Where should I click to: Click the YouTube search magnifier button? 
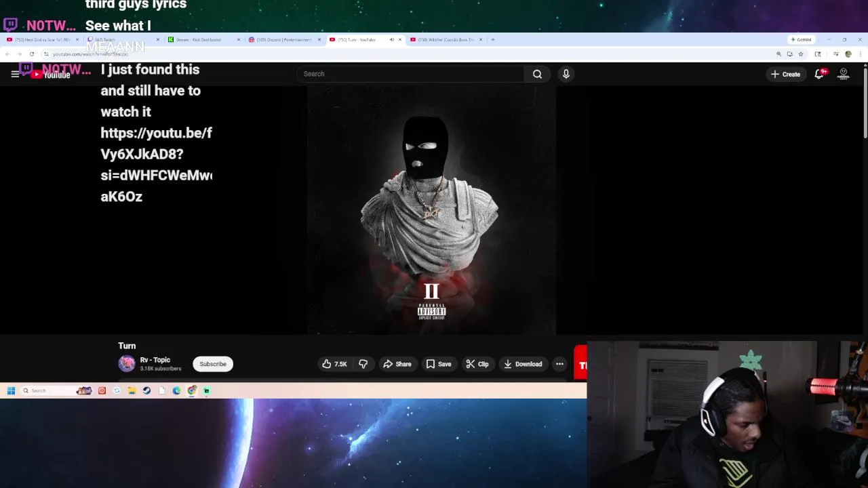pyautogui.click(x=537, y=74)
